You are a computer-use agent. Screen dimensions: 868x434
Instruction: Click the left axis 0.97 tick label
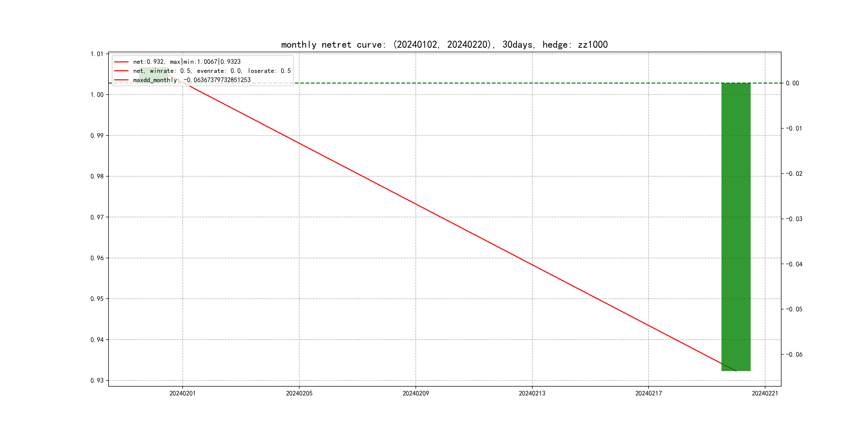click(x=97, y=217)
